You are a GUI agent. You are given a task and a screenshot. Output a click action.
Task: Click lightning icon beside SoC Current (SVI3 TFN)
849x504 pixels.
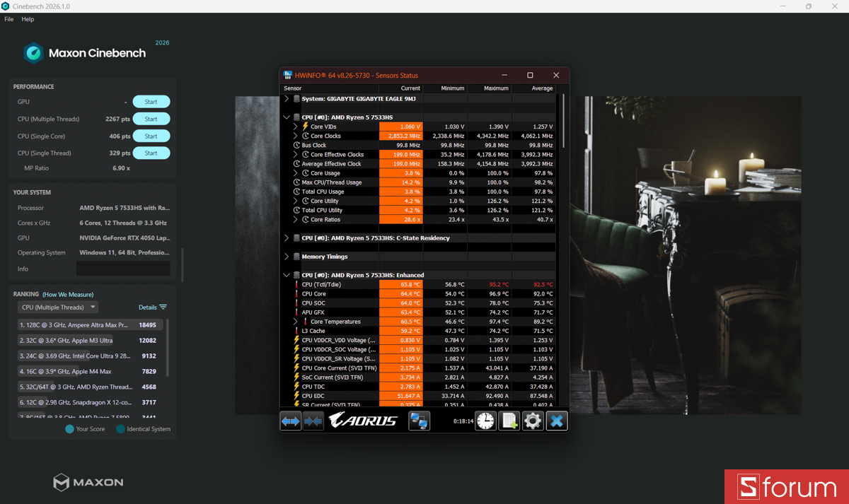click(297, 377)
